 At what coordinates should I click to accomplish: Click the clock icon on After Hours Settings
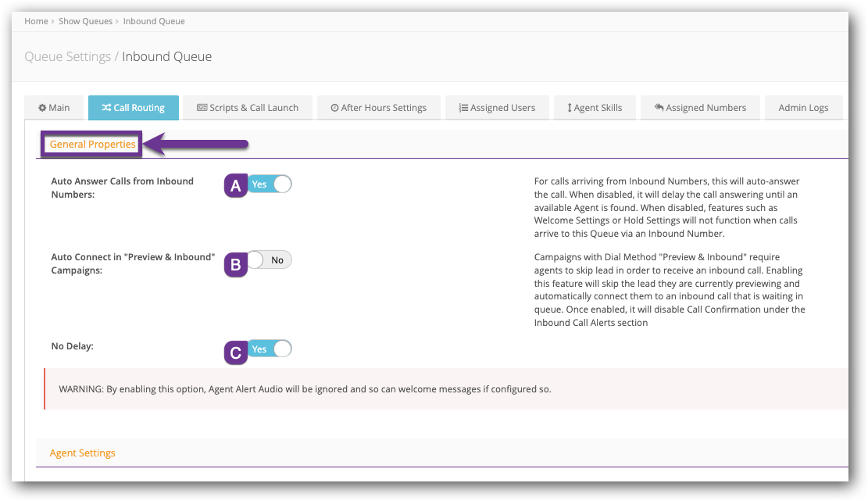[334, 108]
